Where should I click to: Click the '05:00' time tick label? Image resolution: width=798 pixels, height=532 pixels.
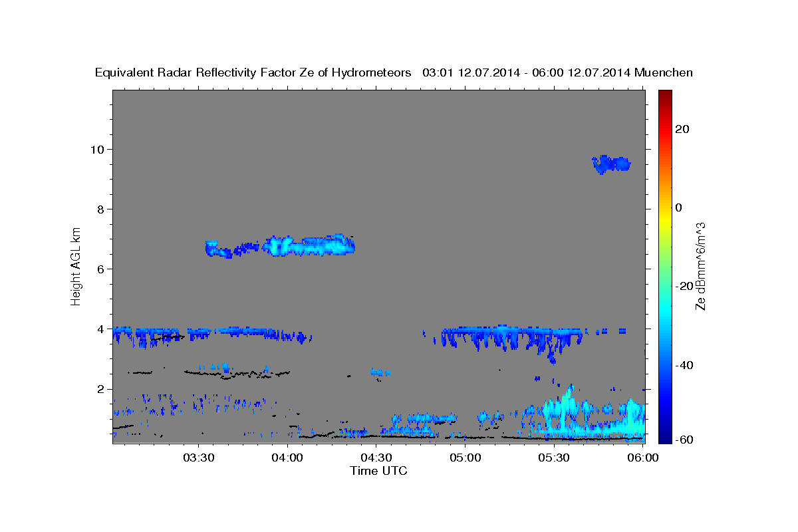tap(465, 458)
